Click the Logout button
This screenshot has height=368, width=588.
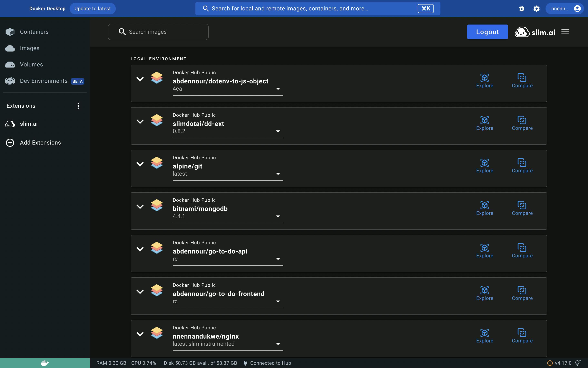(x=487, y=32)
